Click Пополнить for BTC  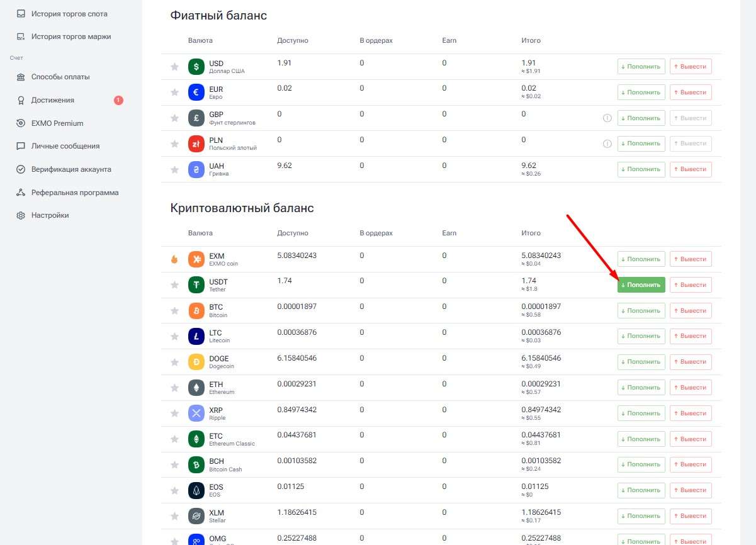point(641,311)
